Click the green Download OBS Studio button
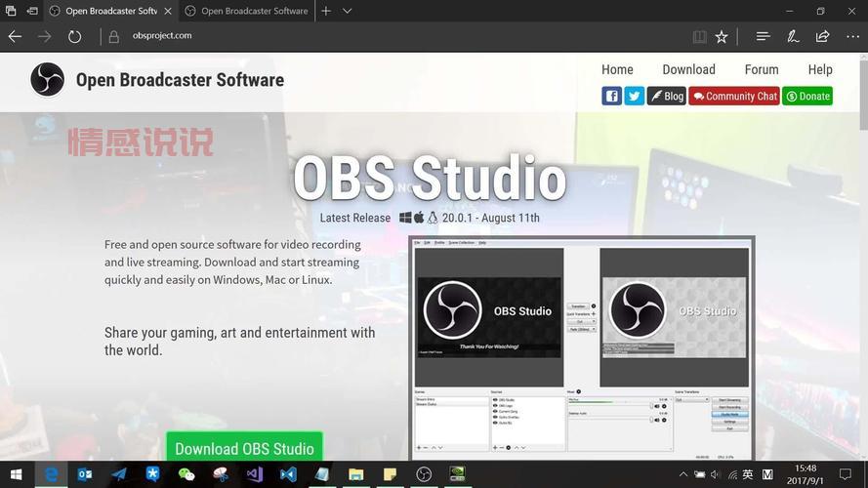This screenshot has height=488, width=868. point(244,448)
